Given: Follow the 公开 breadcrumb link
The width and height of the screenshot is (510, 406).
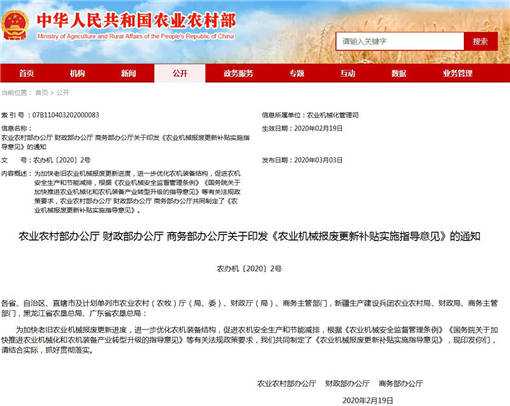Looking at the screenshot, I should coord(62,93).
